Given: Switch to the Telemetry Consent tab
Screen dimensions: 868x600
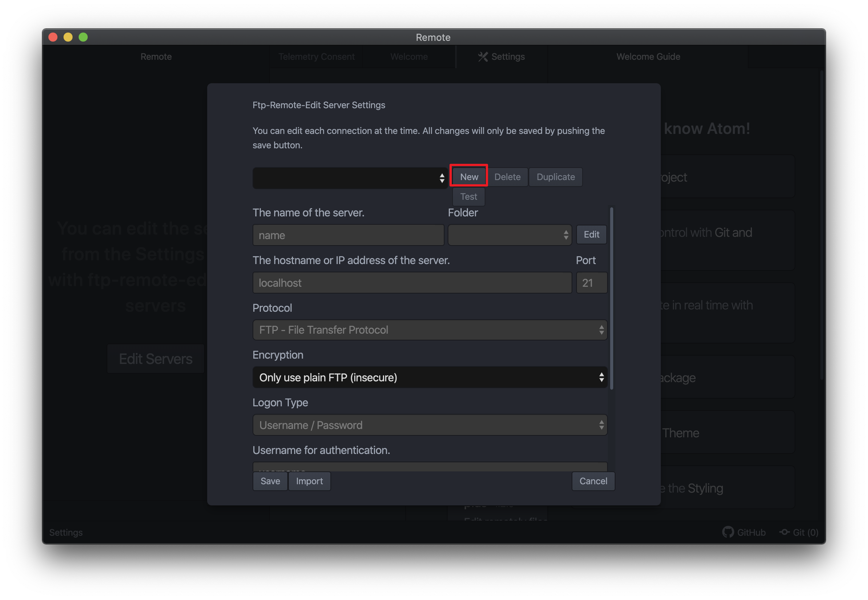Looking at the screenshot, I should click(316, 57).
